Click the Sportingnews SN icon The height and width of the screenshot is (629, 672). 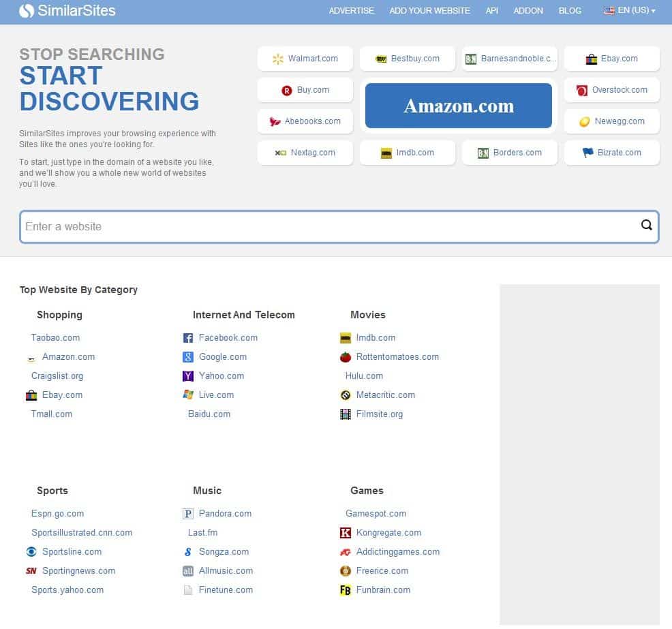(x=31, y=570)
